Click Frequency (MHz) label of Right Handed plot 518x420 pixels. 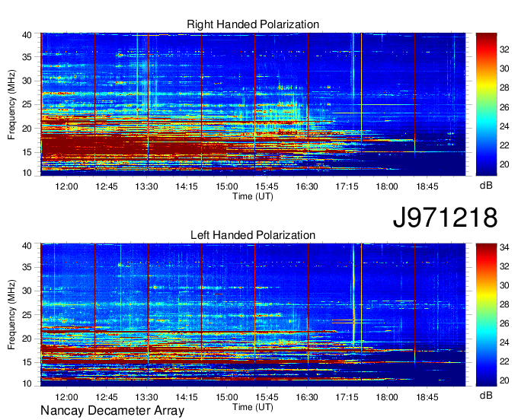11,104
